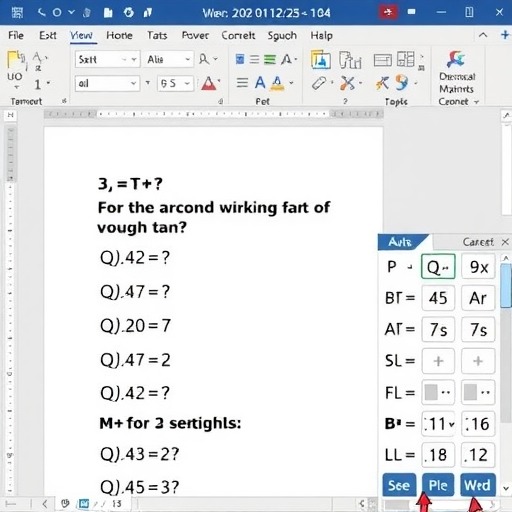Toggle the green align lines icon
This screenshot has height=512, width=512.
pos(270,59)
